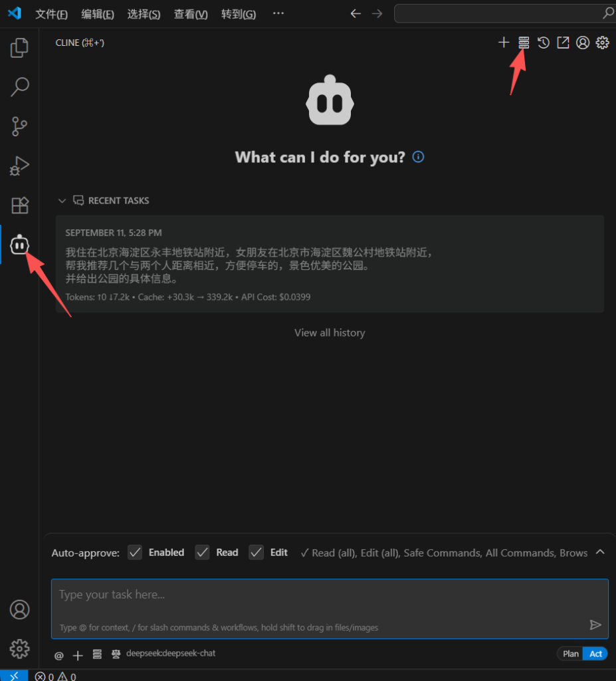
Task: Switch to Plan mode
Action: coord(570,654)
